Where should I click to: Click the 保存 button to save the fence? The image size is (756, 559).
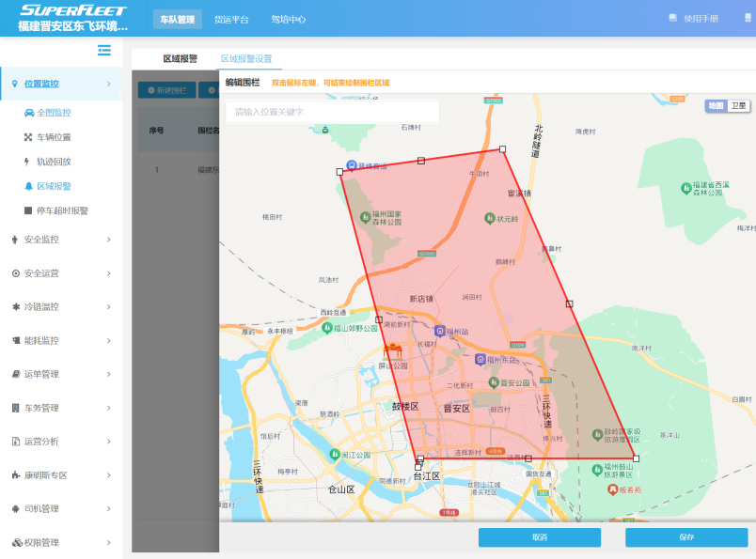[x=686, y=537]
